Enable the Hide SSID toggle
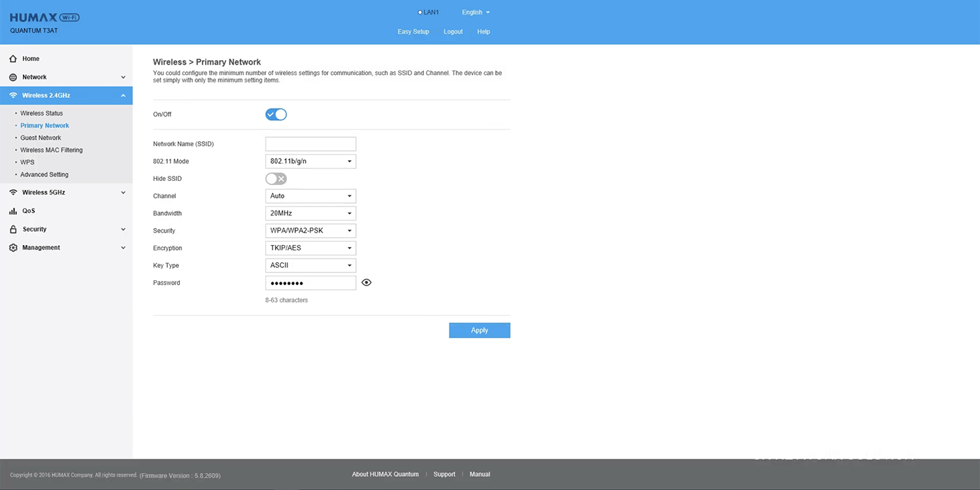Image resolution: width=980 pixels, height=490 pixels. tap(276, 179)
